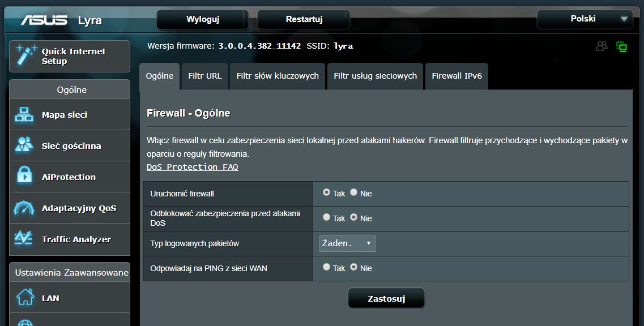Screen dimensions: 644x326
Task: Open Mapa sieci network map icon
Action: click(x=24, y=114)
